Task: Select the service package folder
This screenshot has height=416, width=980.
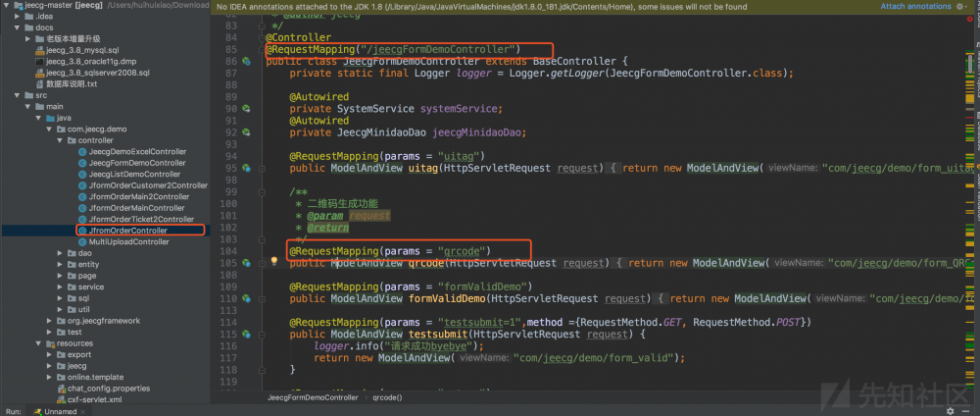Action: point(90,286)
